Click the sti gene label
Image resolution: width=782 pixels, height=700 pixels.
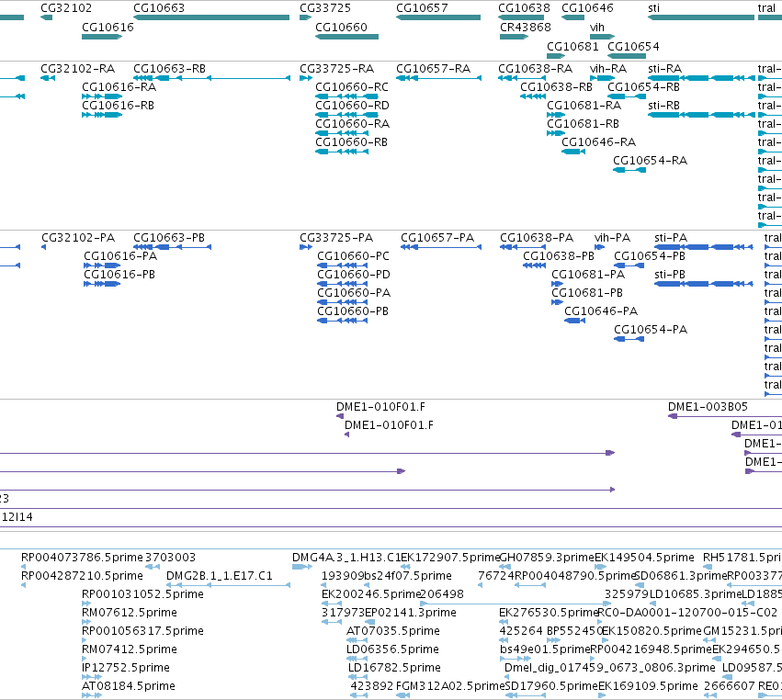coord(654,8)
